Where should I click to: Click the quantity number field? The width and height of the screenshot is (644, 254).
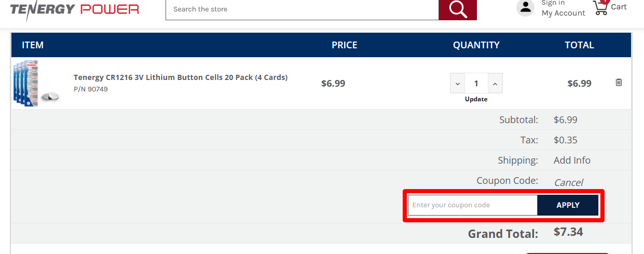coord(476,84)
